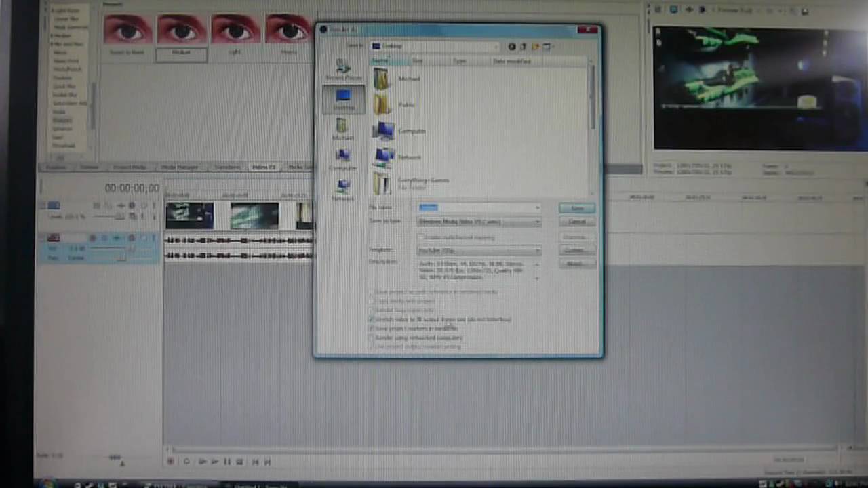The width and height of the screenshot is (868, 488).
Task: Click the Custom button beside Template
Action: (577, 250)
